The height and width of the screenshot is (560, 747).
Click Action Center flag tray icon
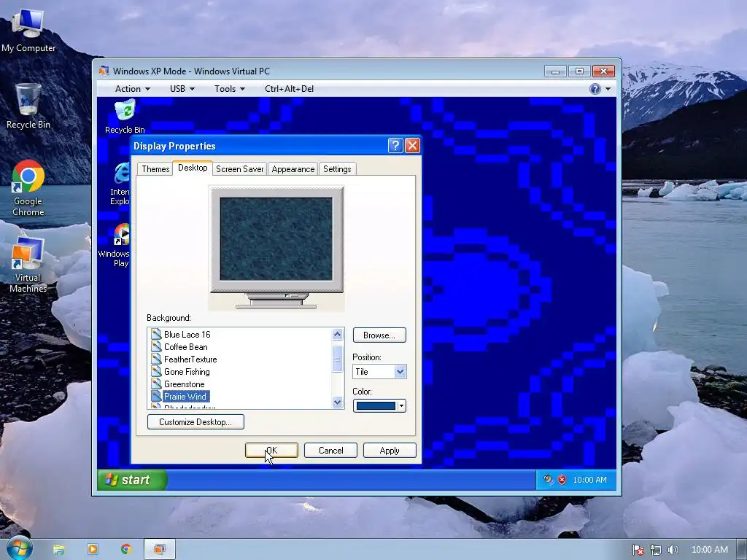[638, 550]
